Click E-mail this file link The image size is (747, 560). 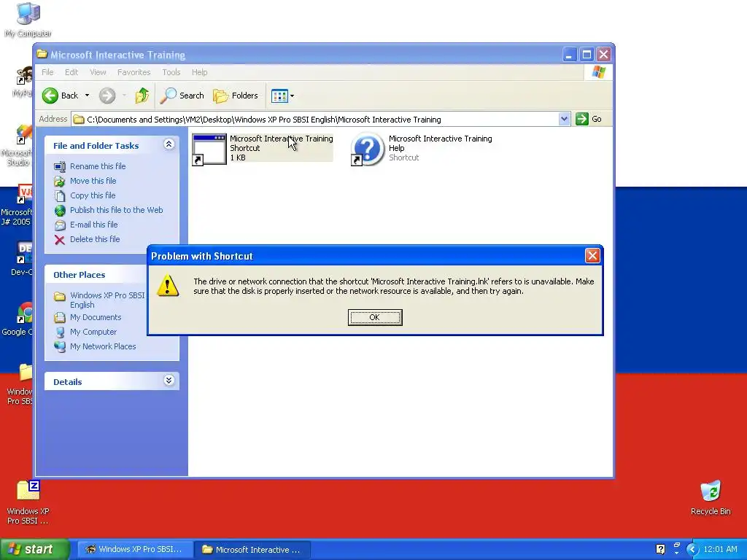(93, 225)
